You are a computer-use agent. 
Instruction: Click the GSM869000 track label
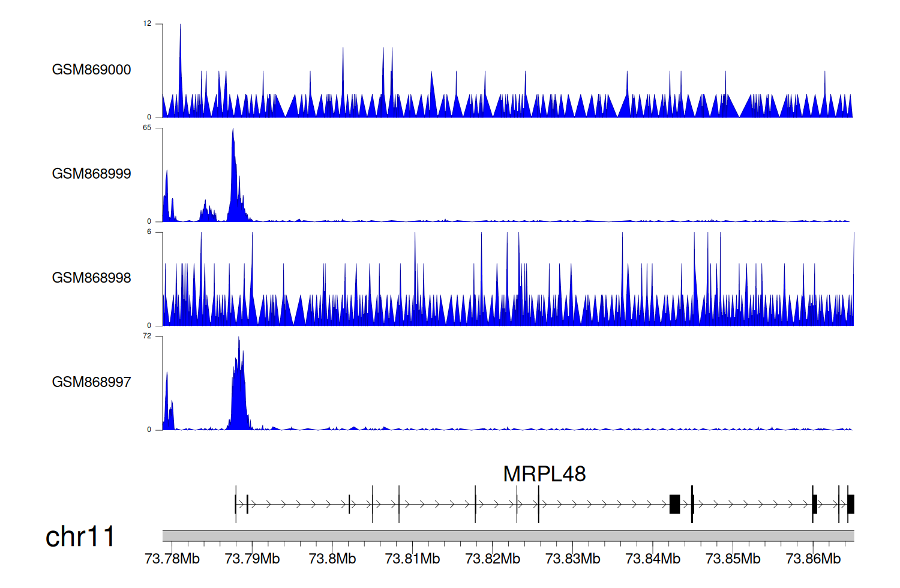tap(91, 70)
